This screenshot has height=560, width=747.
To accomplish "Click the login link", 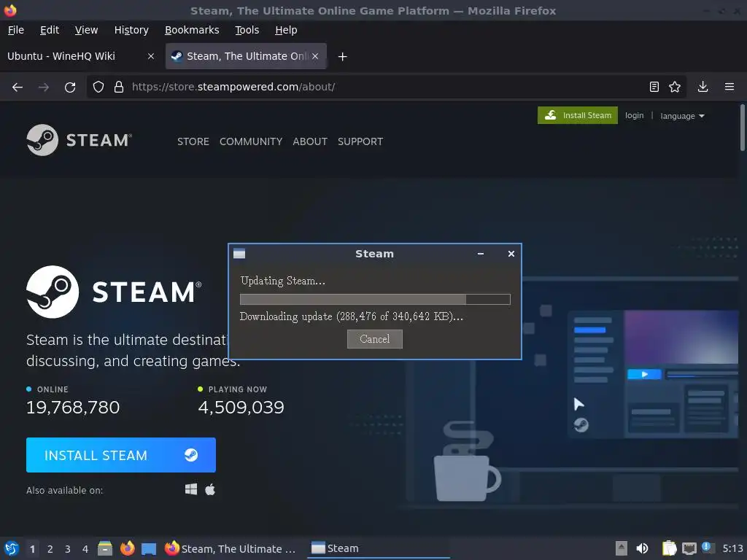I will pos(634,115).
